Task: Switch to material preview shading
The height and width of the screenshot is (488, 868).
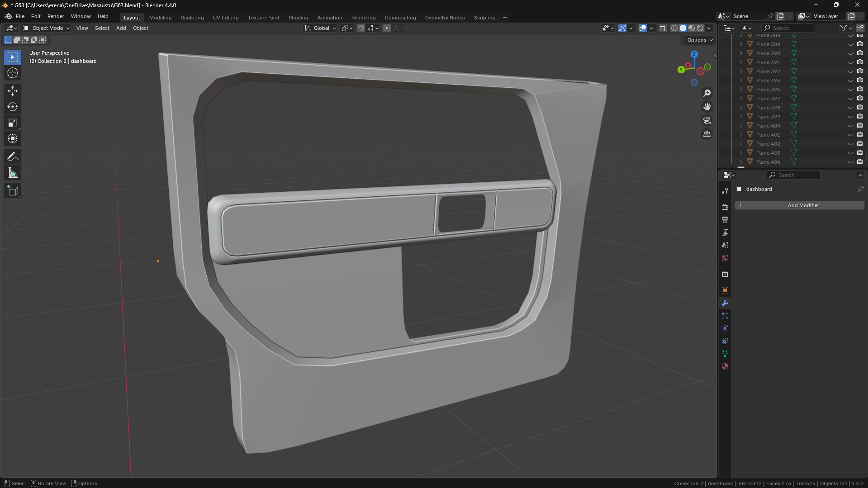Action: [692, 28]
